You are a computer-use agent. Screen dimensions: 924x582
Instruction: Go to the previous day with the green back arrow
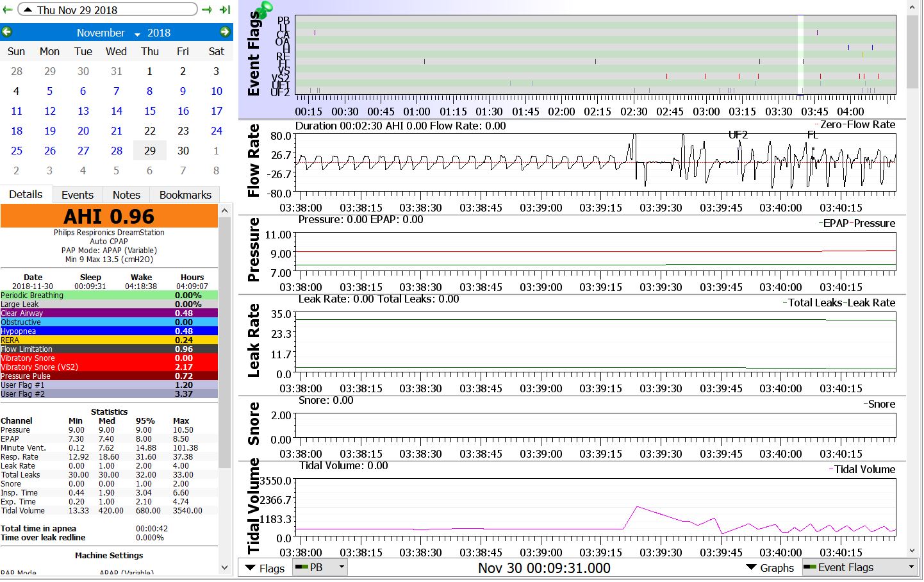coord(8,10)
